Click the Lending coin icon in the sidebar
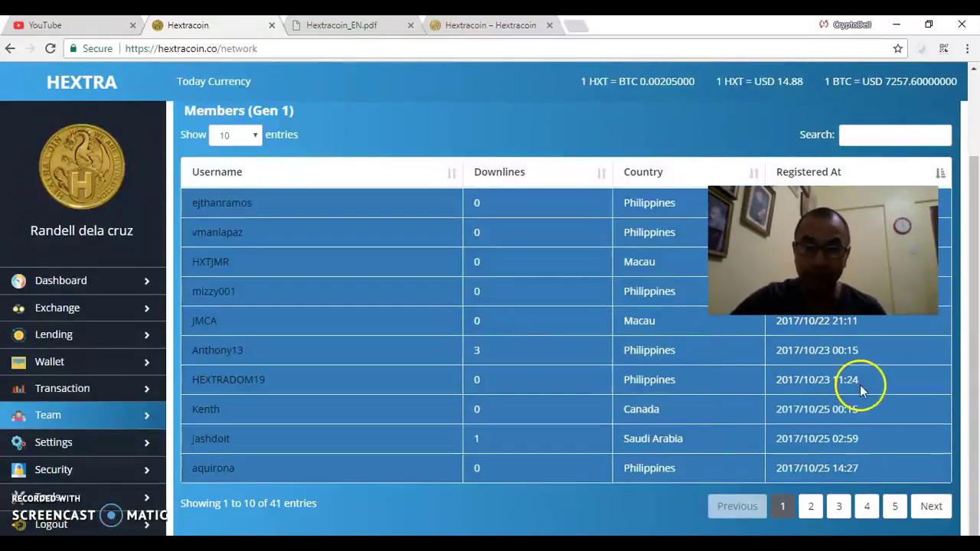This screenshot has width=980, height=551. 18,334
